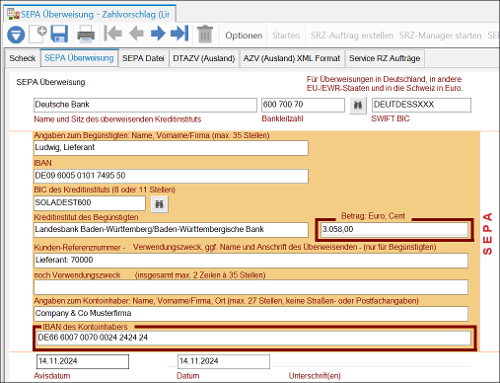Click the Landesbank Baden-Württemberg institute field
The image size is (500, 383).
coord(171,230)
